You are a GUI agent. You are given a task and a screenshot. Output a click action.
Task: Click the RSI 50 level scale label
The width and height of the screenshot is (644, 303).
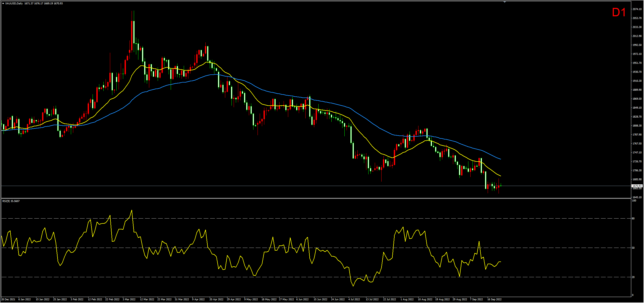[x=633, y=248]
